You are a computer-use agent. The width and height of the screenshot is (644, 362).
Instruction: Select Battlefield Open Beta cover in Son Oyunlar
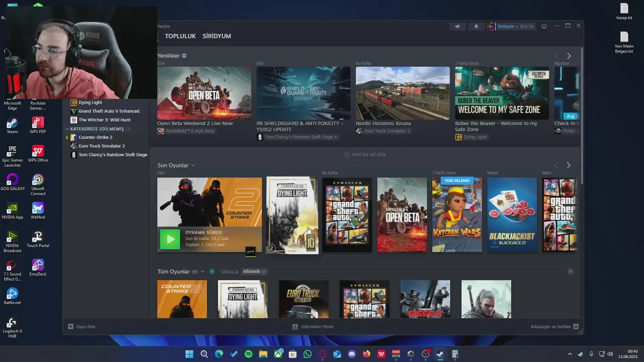[402, 215]
